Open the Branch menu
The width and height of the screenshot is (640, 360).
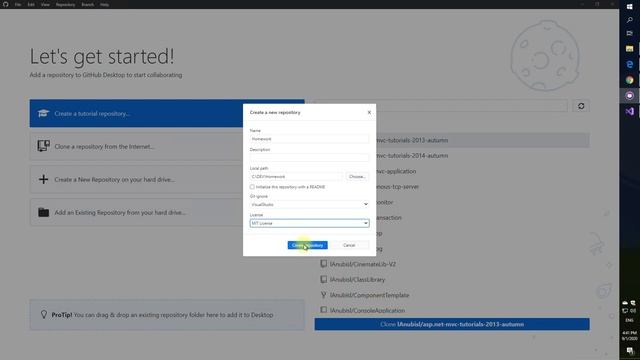pos(87,4)
